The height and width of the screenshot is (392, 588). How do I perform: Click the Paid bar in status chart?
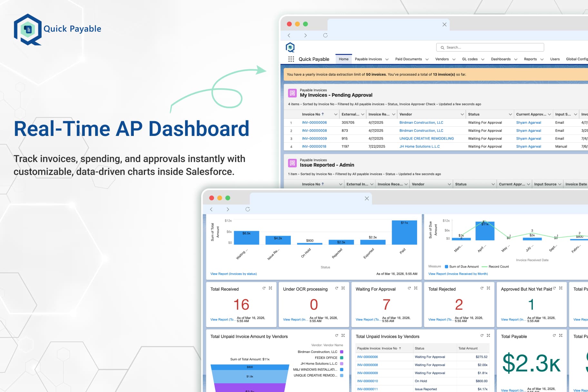404,232
